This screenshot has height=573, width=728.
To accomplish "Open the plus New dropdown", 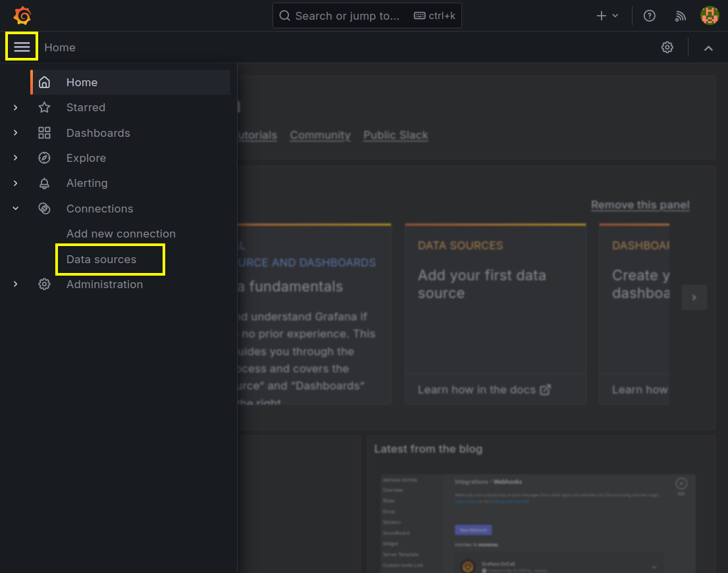I will [x=607, y=16].
